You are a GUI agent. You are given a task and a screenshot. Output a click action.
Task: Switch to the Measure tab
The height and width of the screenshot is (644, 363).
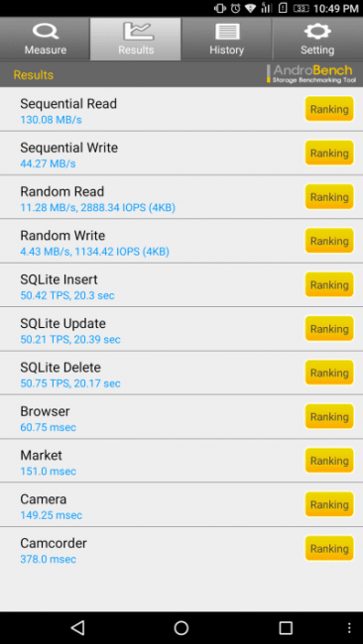pos(46,39)
